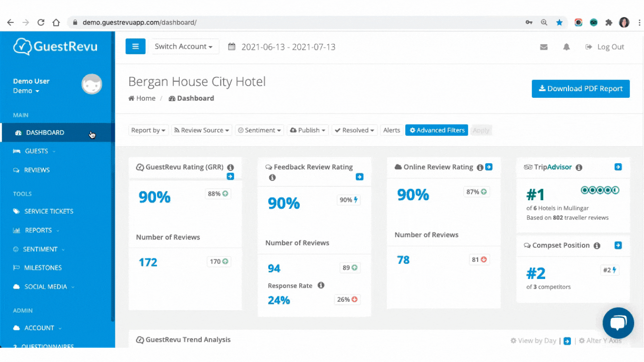Screen dimensions: 644x362
Task: Click the hamburger menu toggle button
Action: [x=136, y=46]
